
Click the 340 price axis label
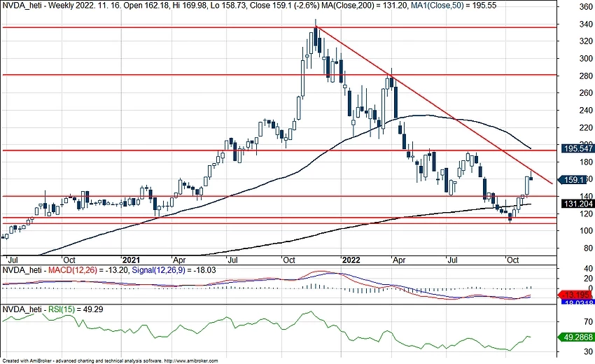tap(587, 24)
